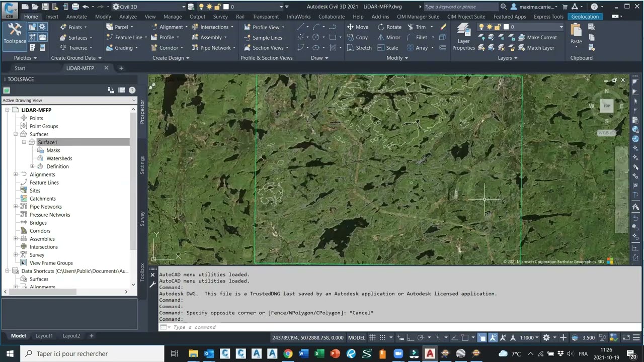Viewport: 644px width, 362px height.
Task: Click the Copy tool in Modify
Action: 357,37
